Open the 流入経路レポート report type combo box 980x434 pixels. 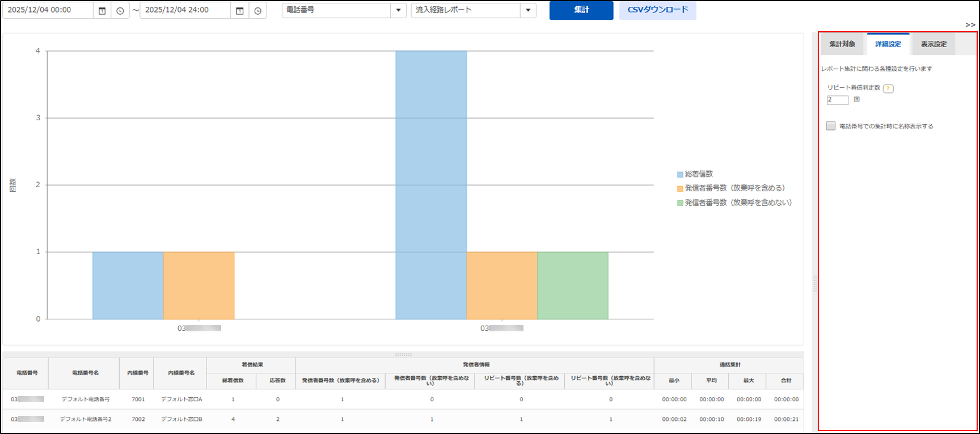[466, 10]
